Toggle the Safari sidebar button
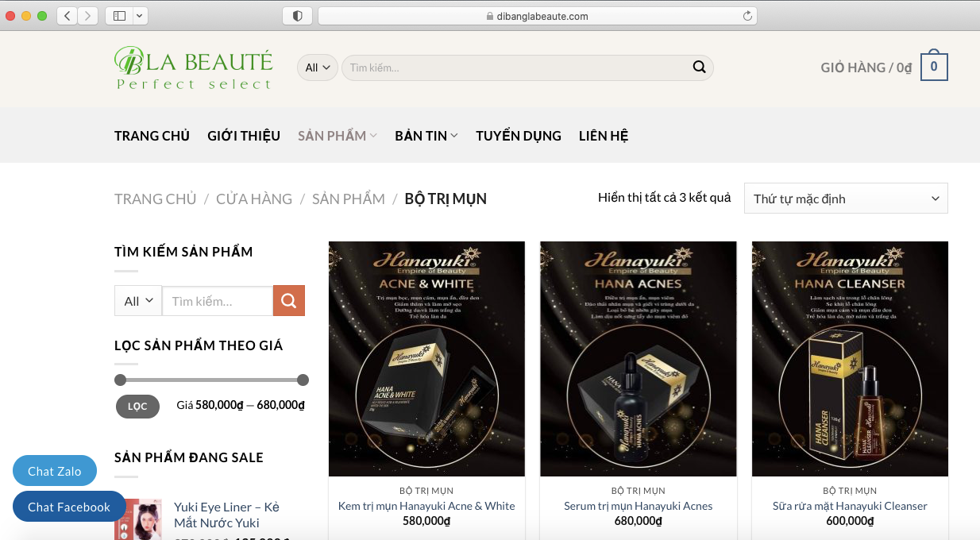This screenshot has width=980, height=540. (119, 16)
